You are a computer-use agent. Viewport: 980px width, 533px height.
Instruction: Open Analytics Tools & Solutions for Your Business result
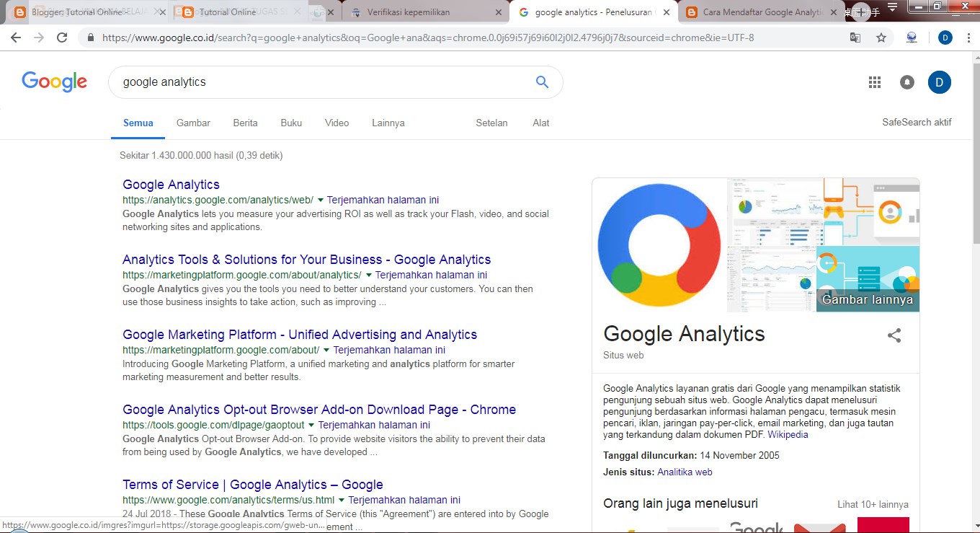[306, 260]
